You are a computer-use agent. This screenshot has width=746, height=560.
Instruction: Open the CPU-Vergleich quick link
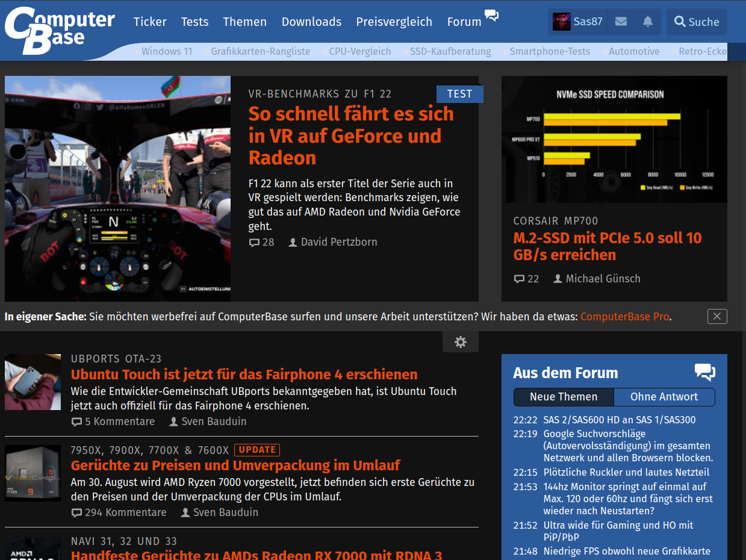pyautogui.click(x=360, y=51)
